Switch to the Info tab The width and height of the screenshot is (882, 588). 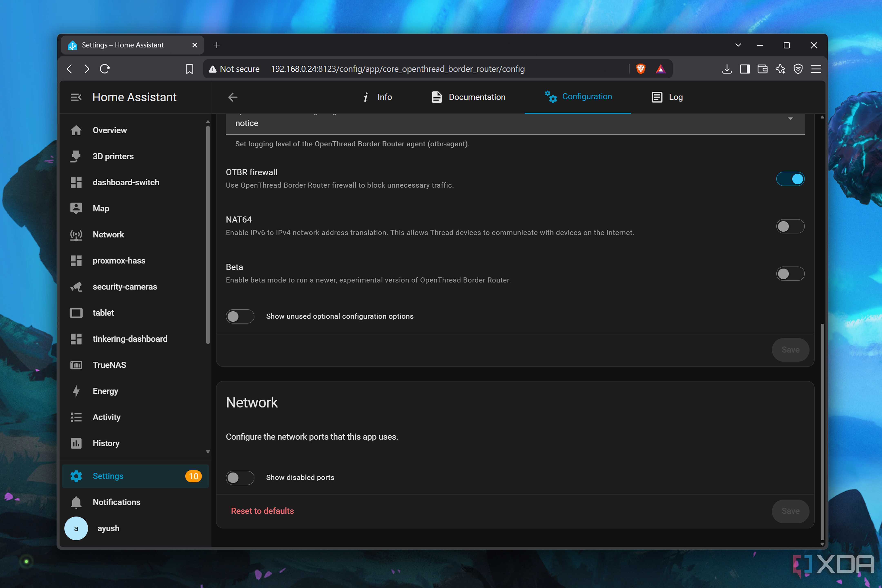377,97
